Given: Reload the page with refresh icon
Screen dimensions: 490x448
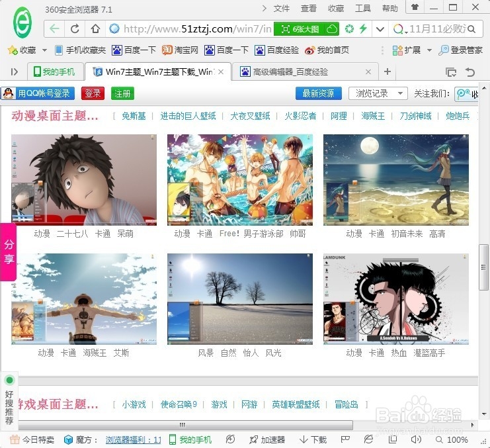Looking at the screenshot, I should coord(75,28).
